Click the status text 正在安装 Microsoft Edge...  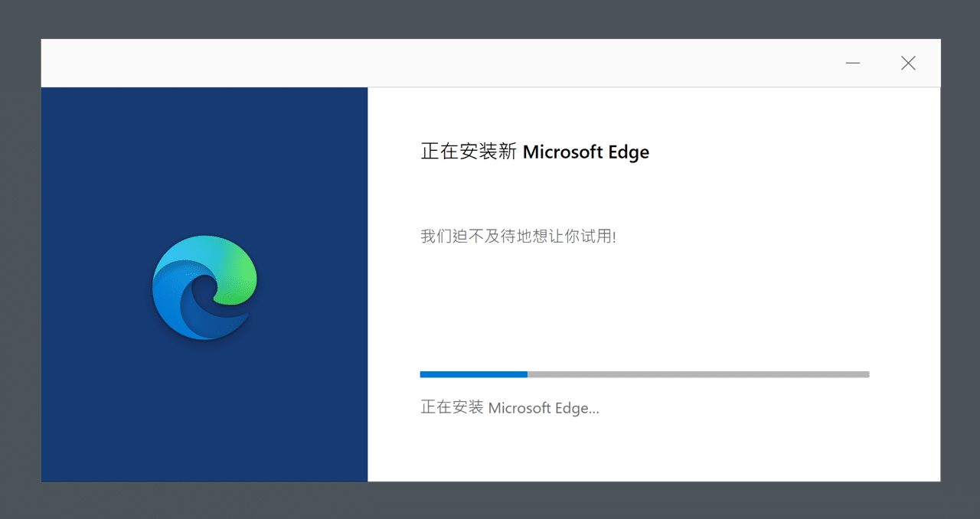click(x=509, y=407)
